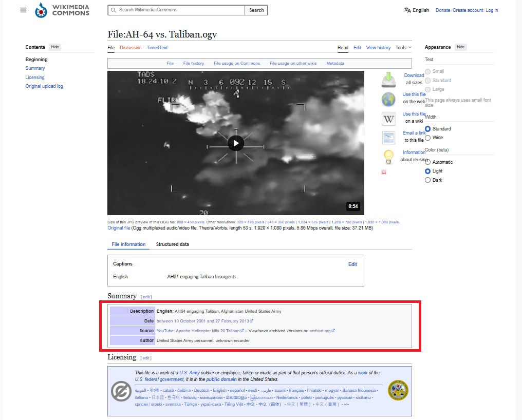
Task: Choose the Automatic color option
Action: tap(428, 162)
